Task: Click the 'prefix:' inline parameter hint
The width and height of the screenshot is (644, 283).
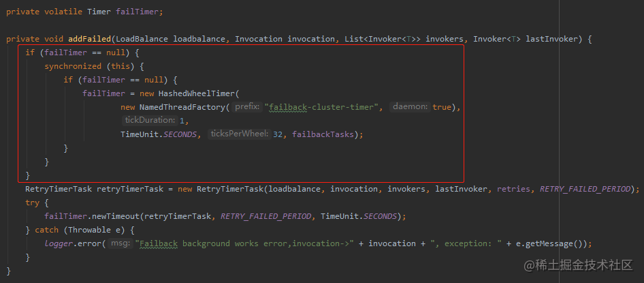Action: pyautogui.click(x=247, y=107)
